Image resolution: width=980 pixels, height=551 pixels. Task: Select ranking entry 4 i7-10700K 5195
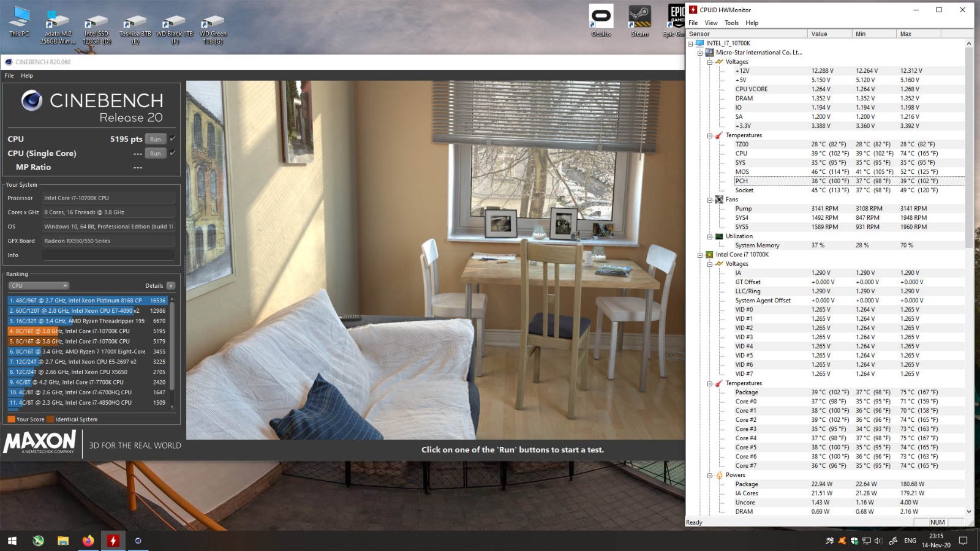pos(87,331)
